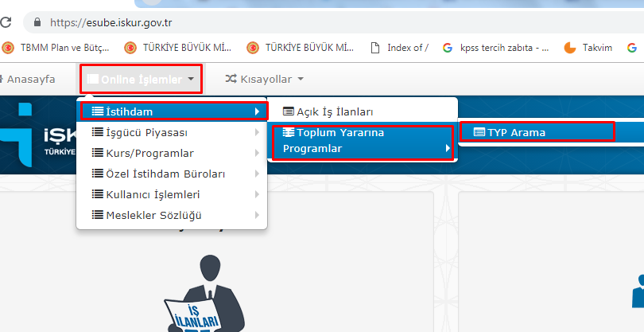Select İstihdam in the menu
644x332 pixels.
175,111
